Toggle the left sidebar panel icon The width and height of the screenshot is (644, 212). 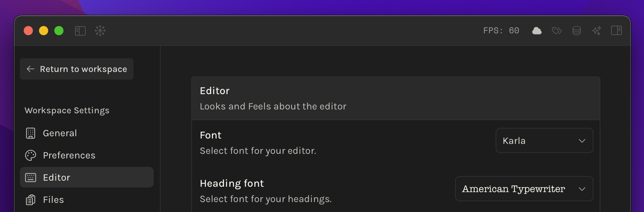80,31
